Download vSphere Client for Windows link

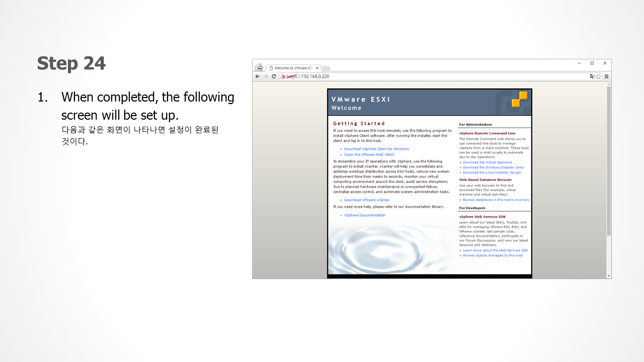coord(376,149)
